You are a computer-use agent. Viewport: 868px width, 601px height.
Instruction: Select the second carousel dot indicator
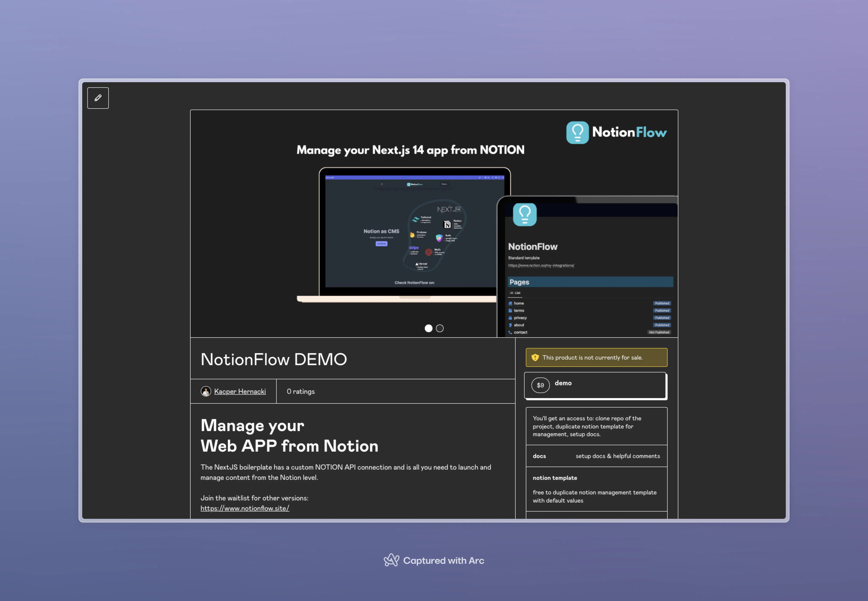440,328
